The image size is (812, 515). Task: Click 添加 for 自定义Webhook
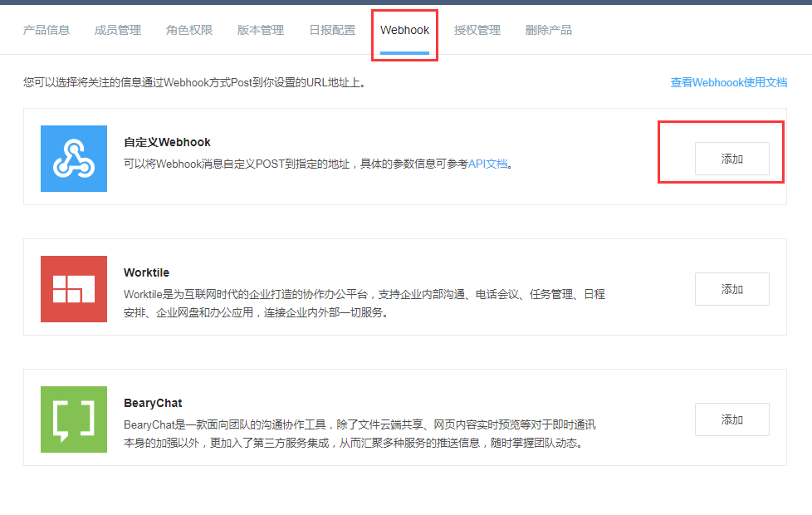point(731,158)
